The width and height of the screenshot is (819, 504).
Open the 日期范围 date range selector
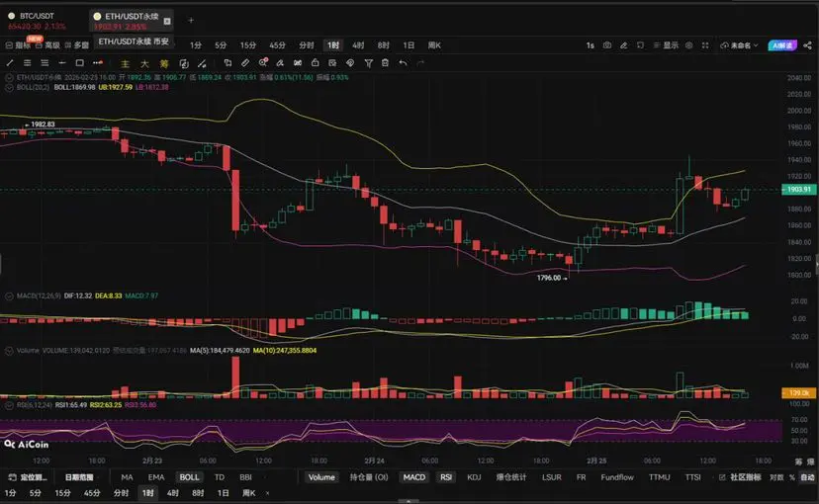(x=79, y=477)
